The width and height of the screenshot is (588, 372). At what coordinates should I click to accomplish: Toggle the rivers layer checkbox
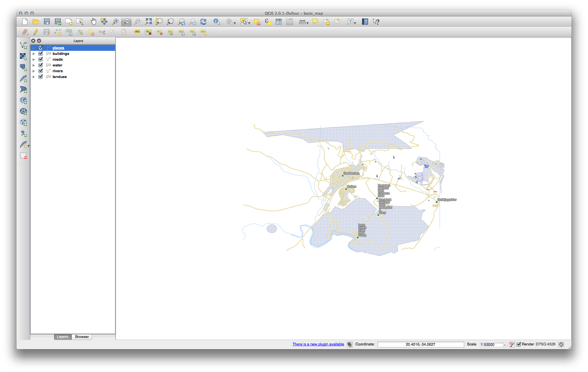(41, 71)
